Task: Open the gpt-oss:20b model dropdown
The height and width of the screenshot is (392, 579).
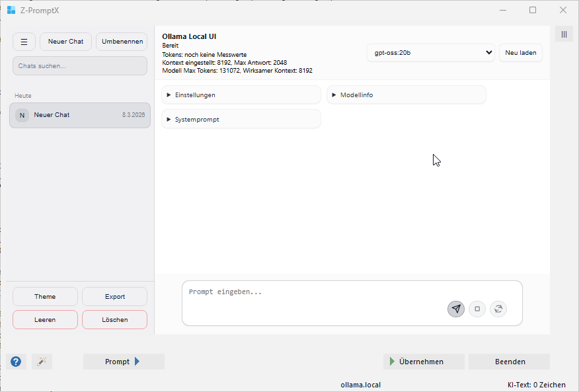Action: pyautogui.click(x=430, y=53)
